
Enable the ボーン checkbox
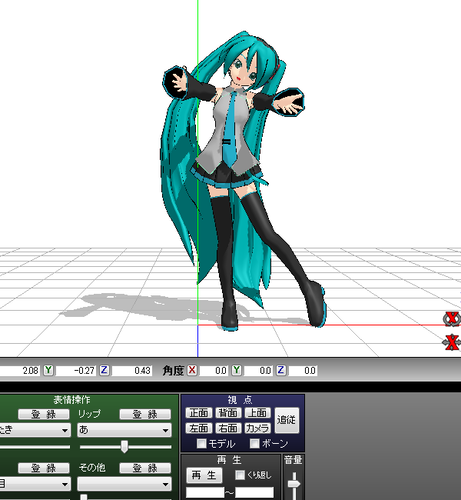point(255,443)
